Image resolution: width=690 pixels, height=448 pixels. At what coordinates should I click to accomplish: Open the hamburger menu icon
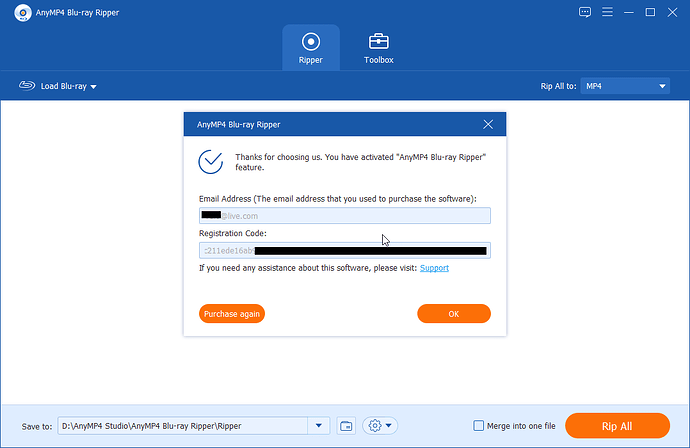click(607, 12)
